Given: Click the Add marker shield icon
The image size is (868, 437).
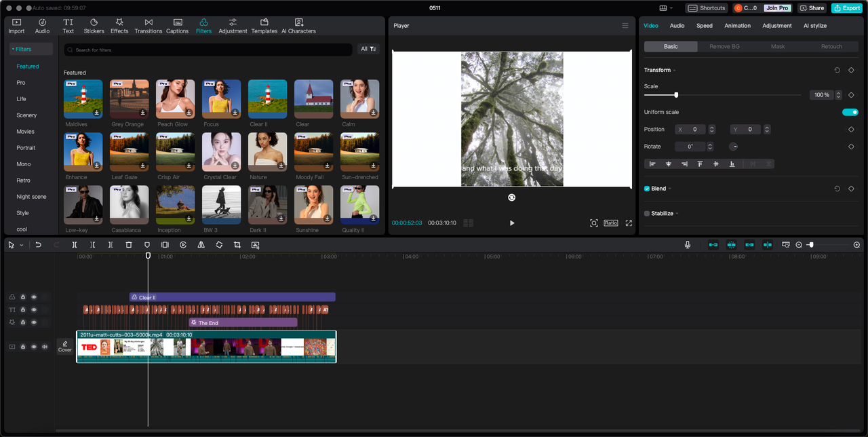Looking at the screenshot, I should [147, 245].
